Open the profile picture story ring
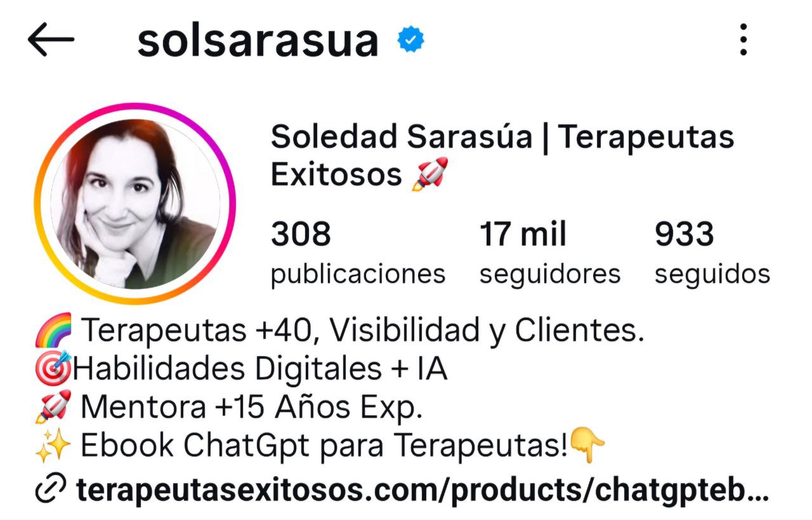This screenshot has height=520, width=812. click(x=135, y=204)
